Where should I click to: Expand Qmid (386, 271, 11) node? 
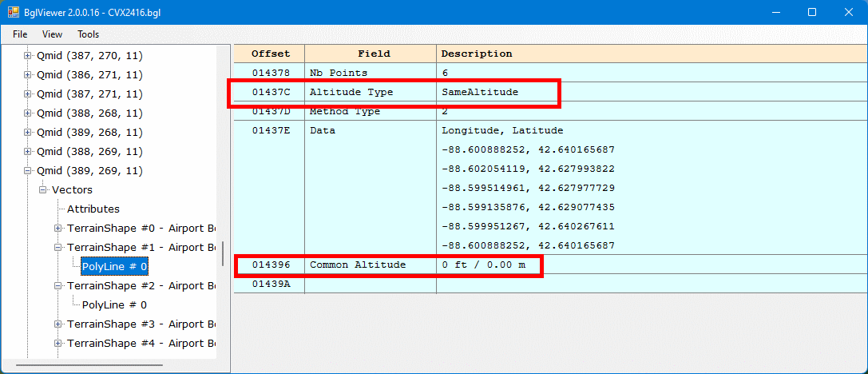point(27,75)
